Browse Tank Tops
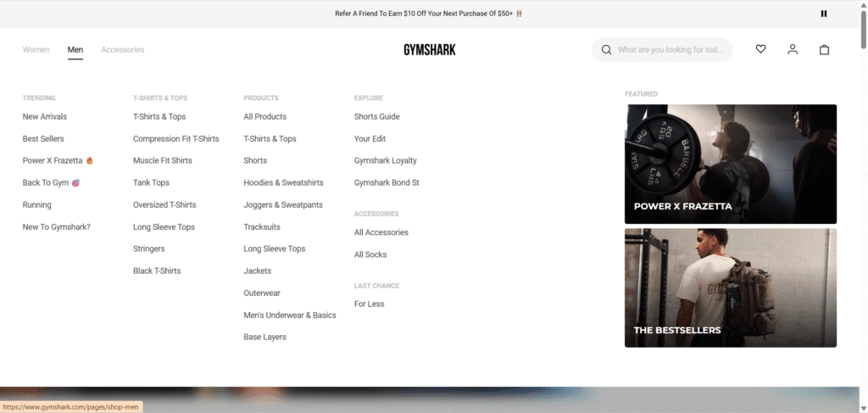868x413 pixels. click(151, 182)
